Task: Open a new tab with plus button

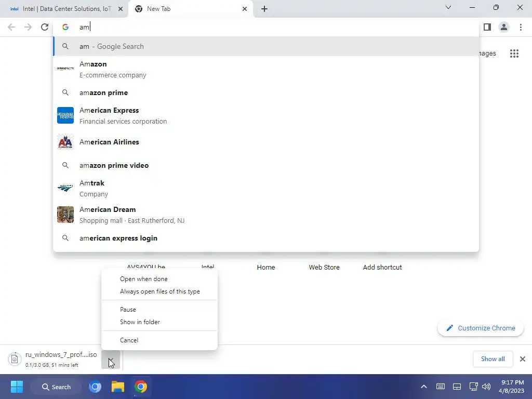Action: 264,9
